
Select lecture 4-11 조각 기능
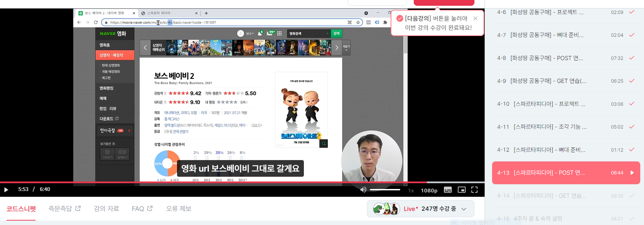pyautogui.click(x=566, y=127)
